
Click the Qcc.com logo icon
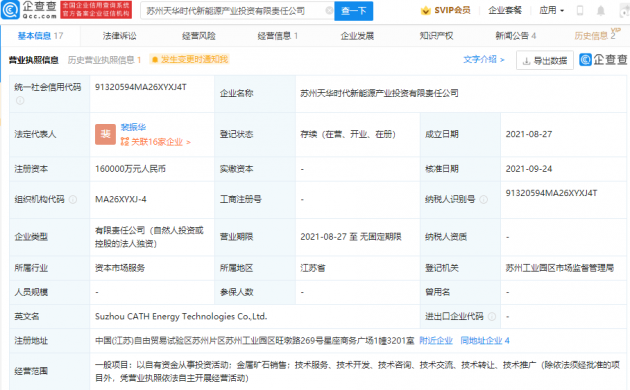[10, 10]
